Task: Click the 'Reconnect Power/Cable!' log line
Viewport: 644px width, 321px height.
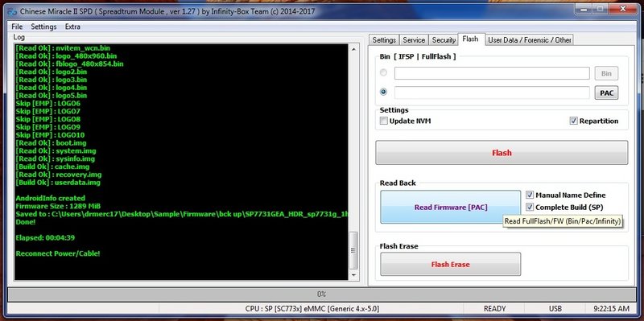Action: 58,253
